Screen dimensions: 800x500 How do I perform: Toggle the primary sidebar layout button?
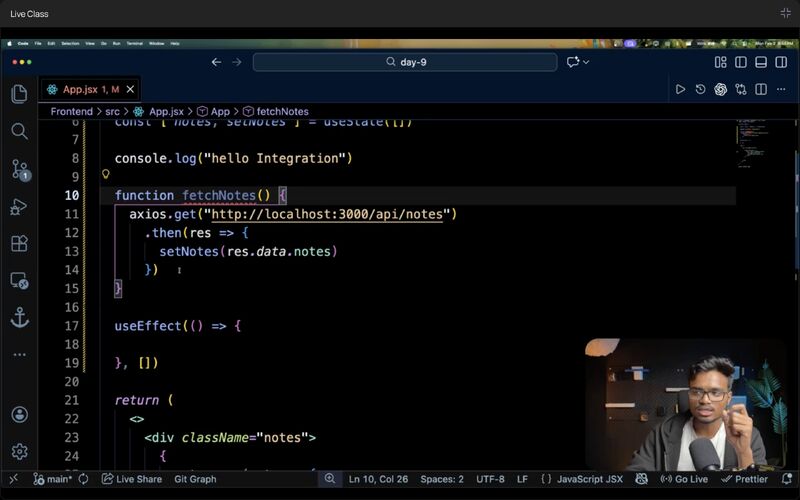[x=741, y=62]
